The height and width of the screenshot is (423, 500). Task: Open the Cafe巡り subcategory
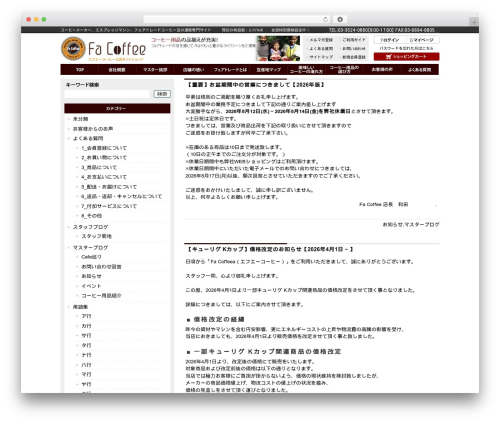(x=91, y=257)
